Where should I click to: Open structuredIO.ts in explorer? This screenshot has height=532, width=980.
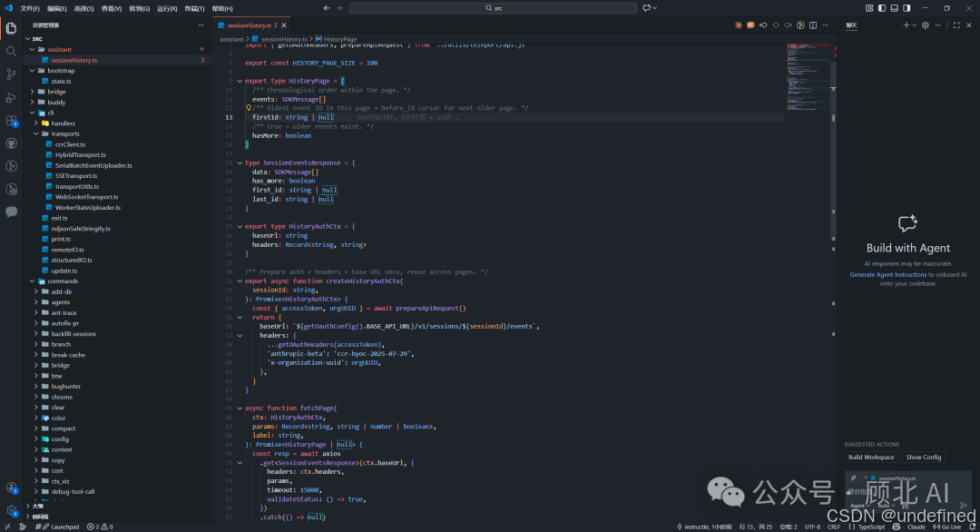tap(72, 260)
